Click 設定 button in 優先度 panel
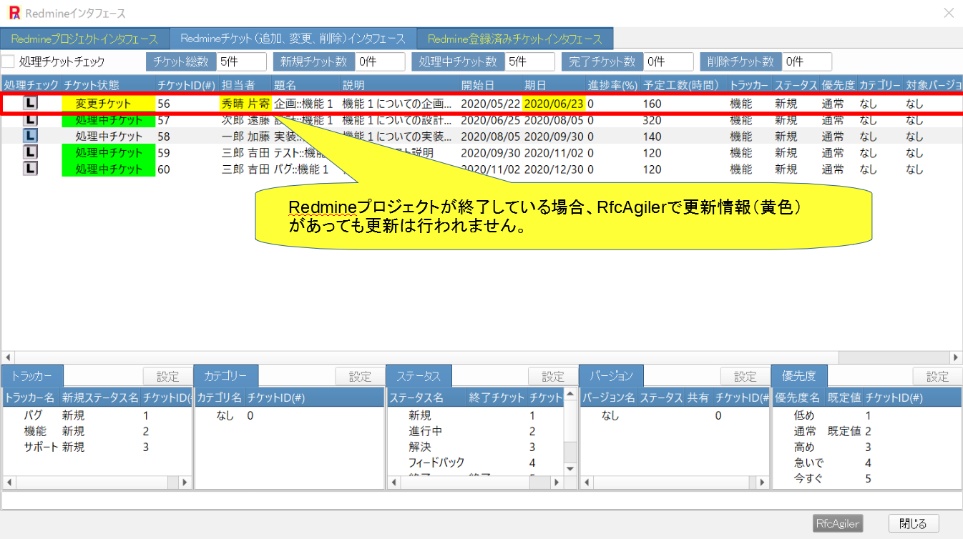This screenshot has height=539, width=963. pos(937,376)
